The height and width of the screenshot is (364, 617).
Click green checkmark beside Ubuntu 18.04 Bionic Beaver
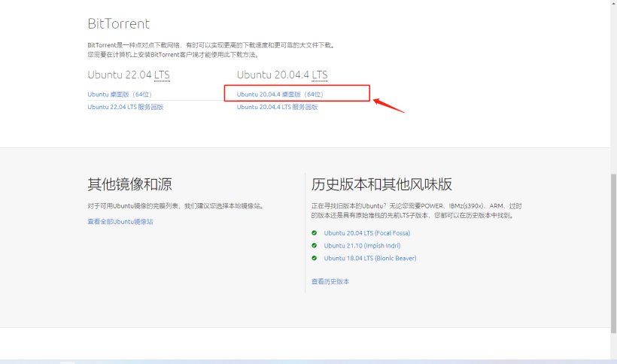(315, 258)
